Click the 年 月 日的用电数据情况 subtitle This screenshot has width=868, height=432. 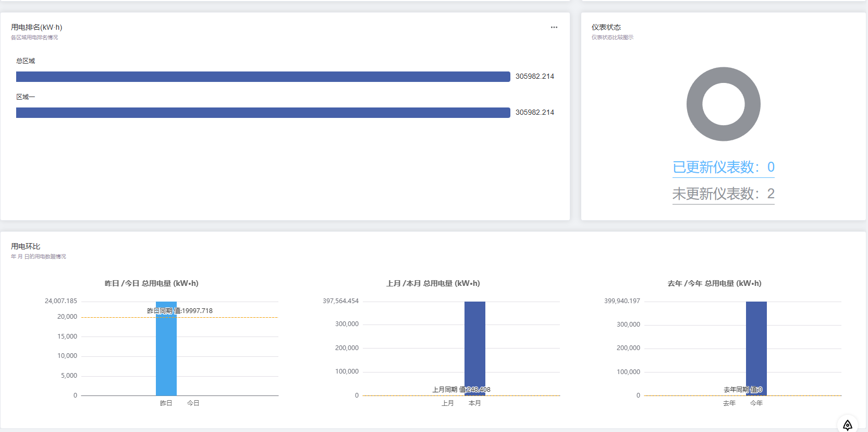[39, 257]
